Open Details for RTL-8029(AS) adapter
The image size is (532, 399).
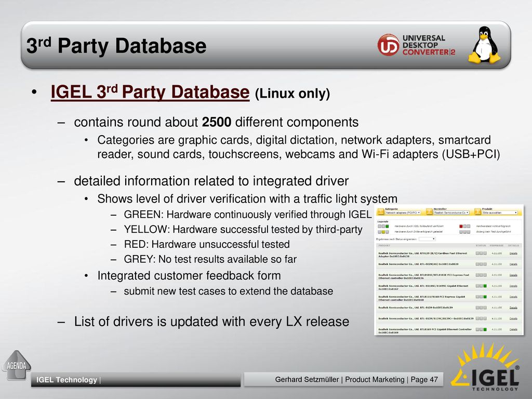pos(513,264)
